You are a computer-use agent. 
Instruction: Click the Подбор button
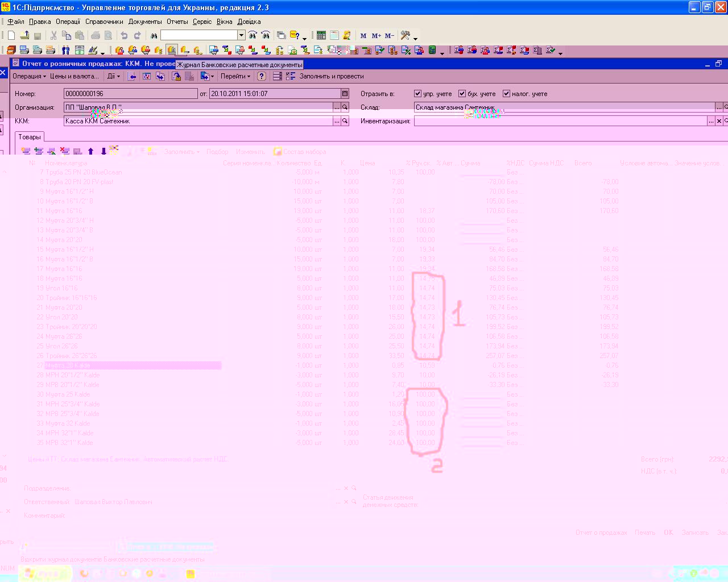click(217, 152)
